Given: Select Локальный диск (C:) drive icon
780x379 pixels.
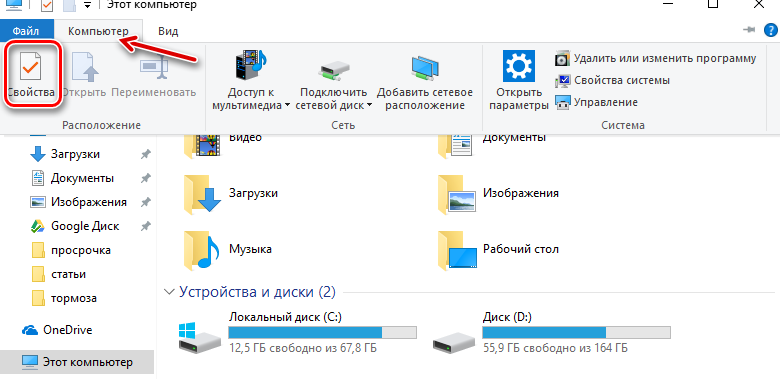Looking at the screenshot, I should click(199, 338).
